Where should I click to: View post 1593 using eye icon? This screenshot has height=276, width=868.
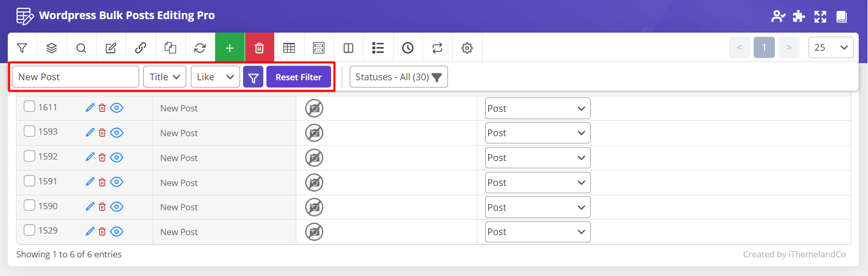click(117, 133)
